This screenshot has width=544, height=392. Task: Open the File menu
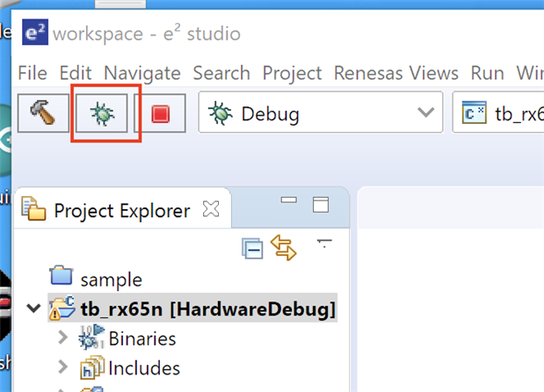pos(33,73)
